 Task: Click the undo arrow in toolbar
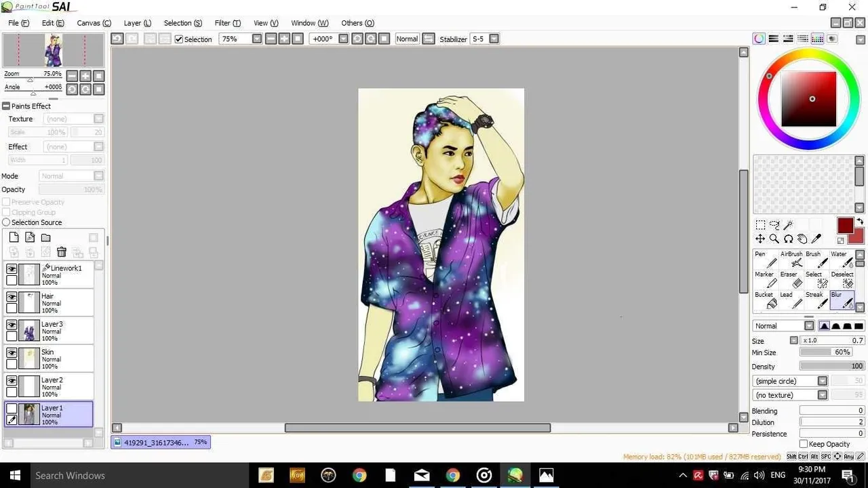tap(117, 39)
